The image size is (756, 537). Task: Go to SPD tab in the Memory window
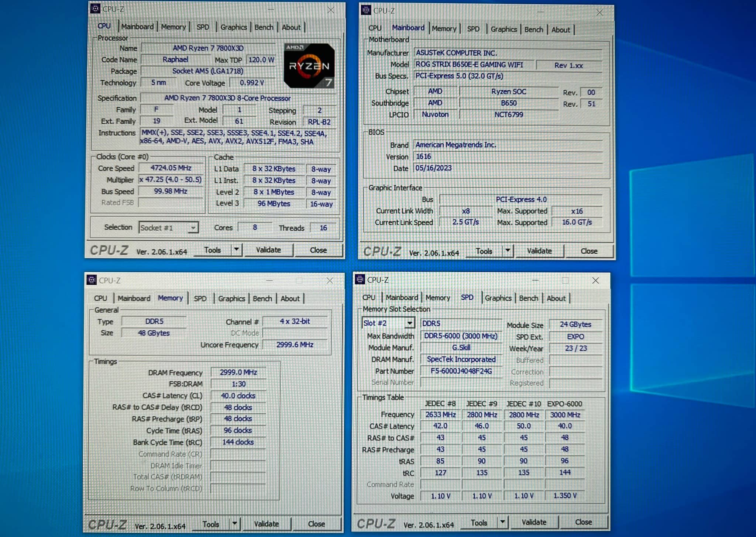coord(200,298)
